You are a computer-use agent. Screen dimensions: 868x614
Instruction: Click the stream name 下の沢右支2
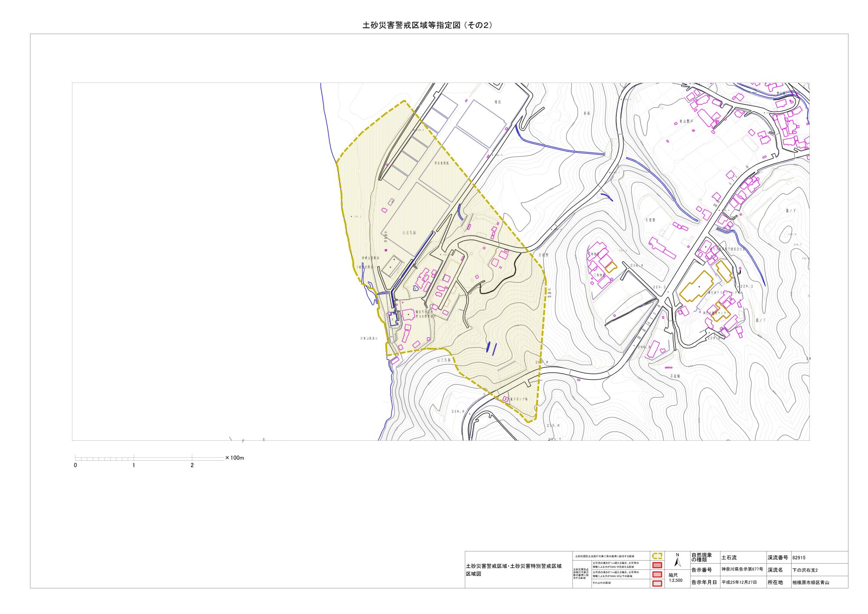point(805,570)
